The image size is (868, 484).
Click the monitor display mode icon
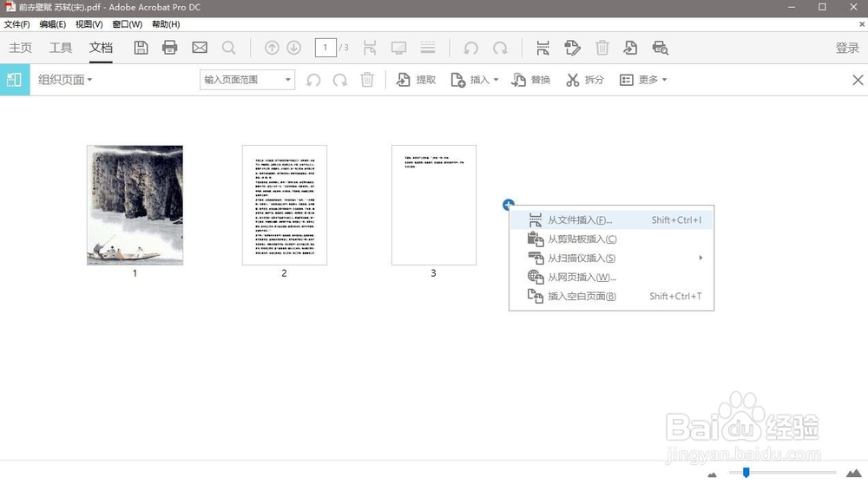398,48
